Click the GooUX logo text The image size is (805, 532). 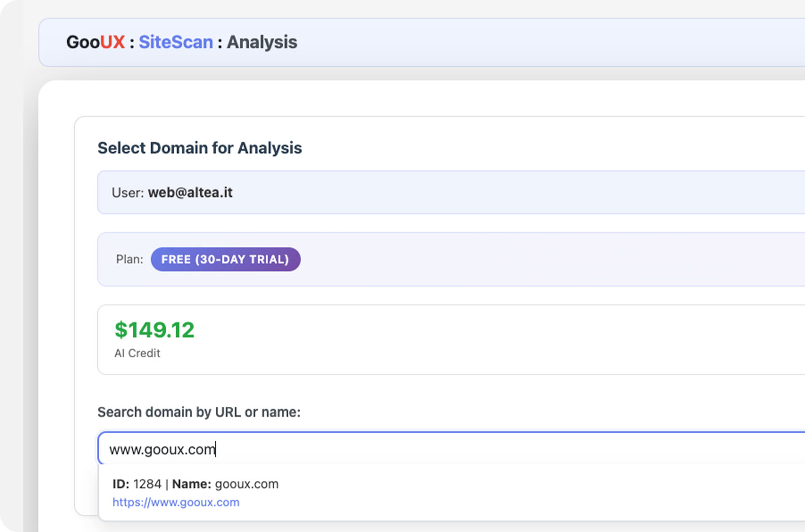[x=95, y=42]
